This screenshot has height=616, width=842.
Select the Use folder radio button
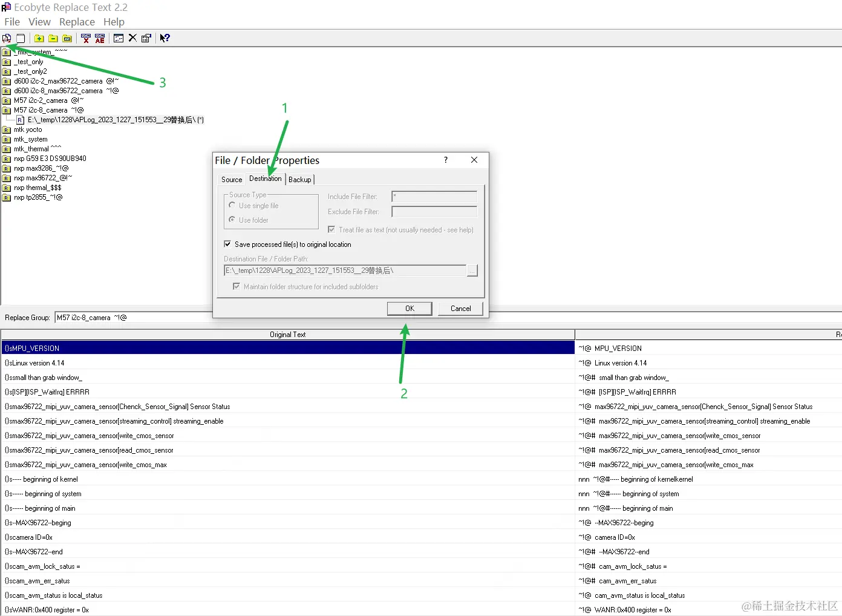click(x=232, y=220)
